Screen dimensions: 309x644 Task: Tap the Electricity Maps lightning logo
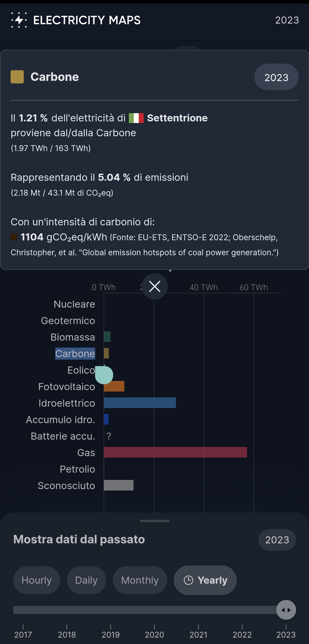[x=19, y=20]
